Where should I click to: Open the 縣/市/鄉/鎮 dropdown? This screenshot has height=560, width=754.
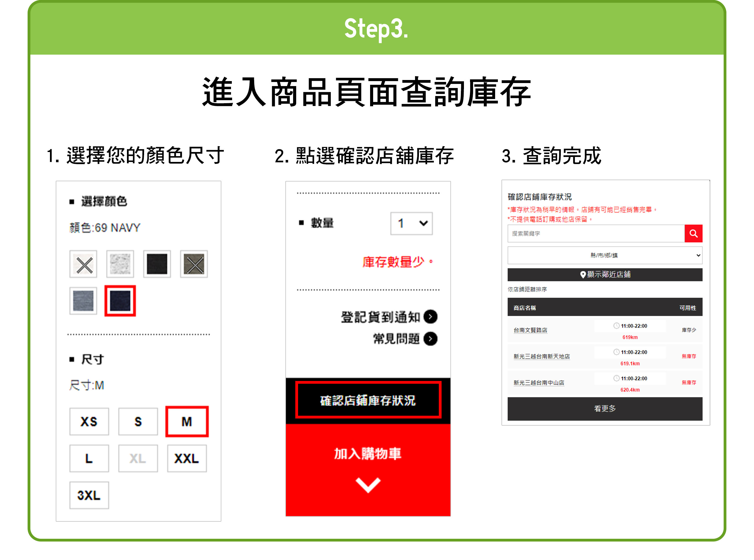click(604, 255)
